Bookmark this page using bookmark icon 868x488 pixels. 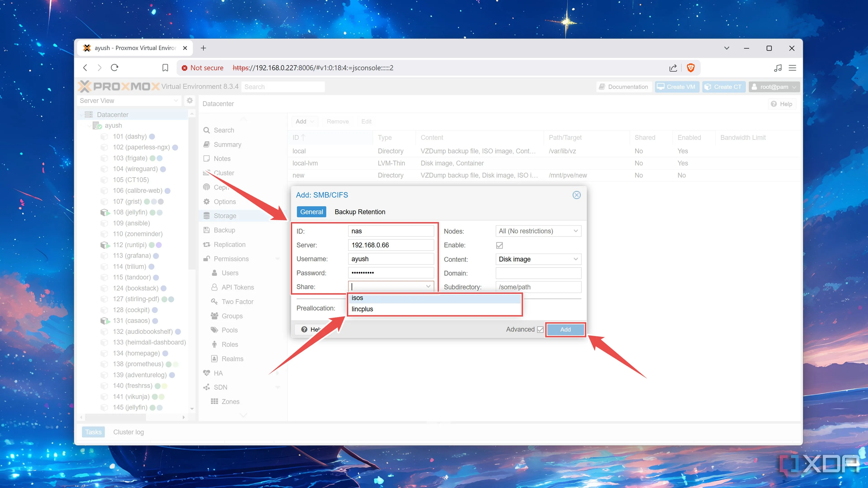point(165,68)
